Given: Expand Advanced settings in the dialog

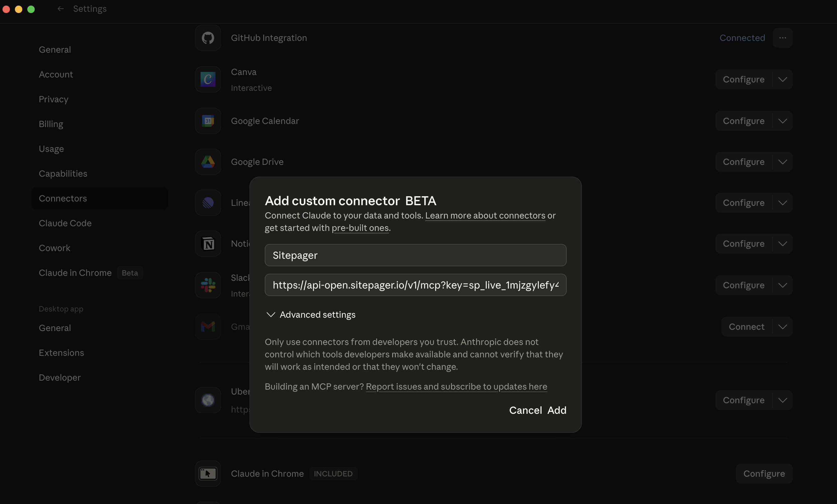Looking at the screenshot, I should click(310, 315).
